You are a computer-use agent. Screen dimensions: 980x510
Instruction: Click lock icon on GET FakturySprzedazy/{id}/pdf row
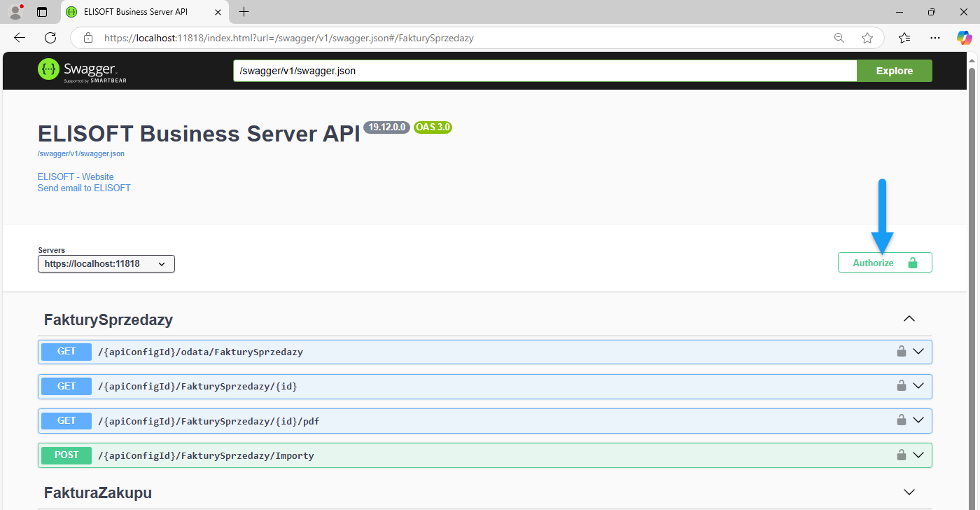click(902, 420)
